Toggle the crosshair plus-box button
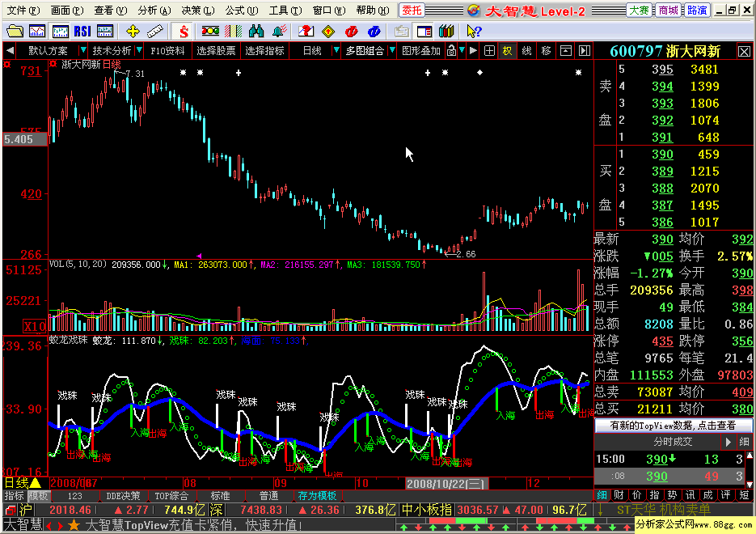Screen dimensions: 756x534 tap(489, 50)
